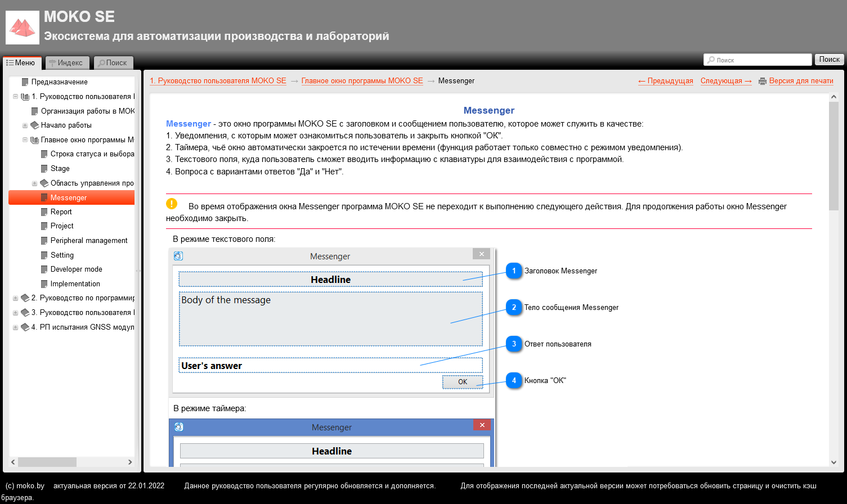The image size is (847, 504).
Task: Open the Project tree item
Action: (62, 226)
